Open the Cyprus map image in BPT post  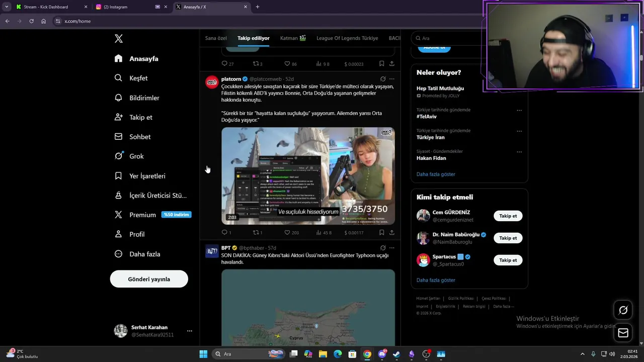click(308, 307)
